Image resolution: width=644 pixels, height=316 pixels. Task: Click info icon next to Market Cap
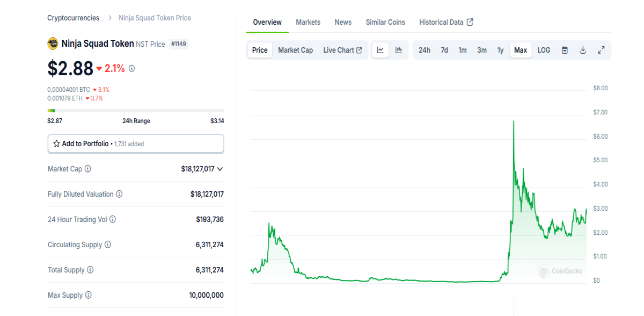click(x=88, y=169)
